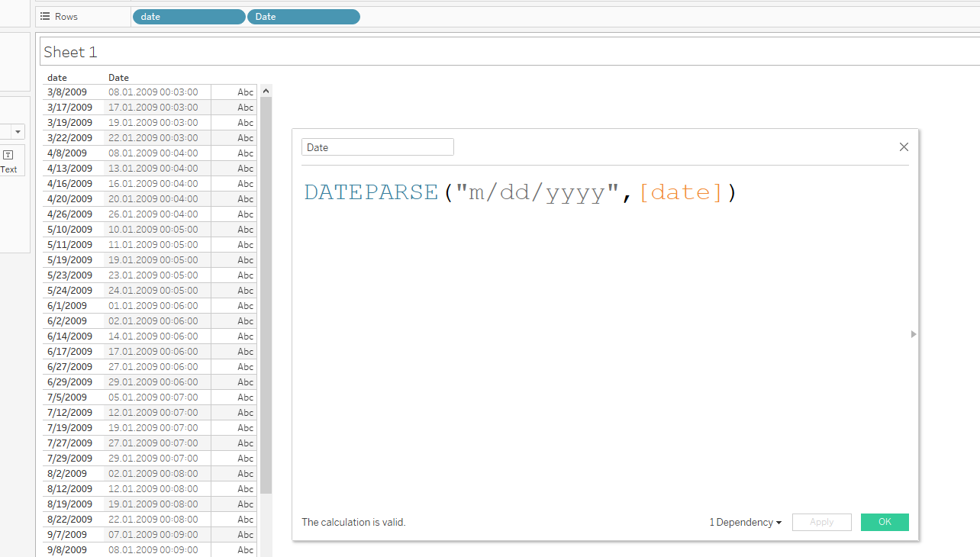The image size is (980, 557).
Task: Open the mark type dropdown arrow
Action: (18, 132)
